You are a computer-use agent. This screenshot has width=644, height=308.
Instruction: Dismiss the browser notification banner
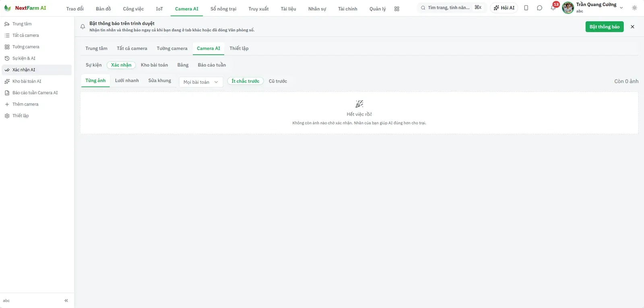pos(632,27)
